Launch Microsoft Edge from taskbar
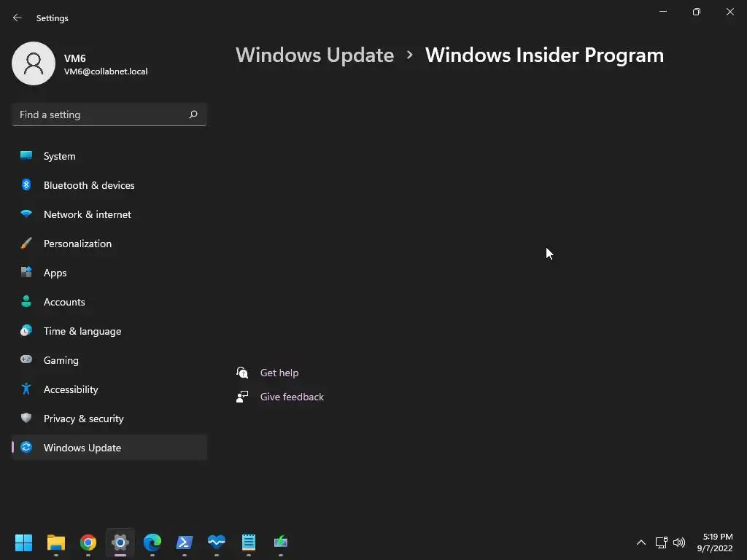Image resolution: width=747 pixels, height=560 pixels. click(152, 542)
